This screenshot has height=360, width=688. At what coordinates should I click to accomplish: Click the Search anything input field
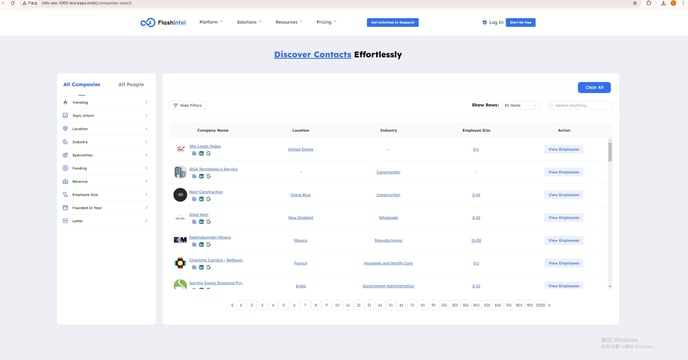click(579, 105)
